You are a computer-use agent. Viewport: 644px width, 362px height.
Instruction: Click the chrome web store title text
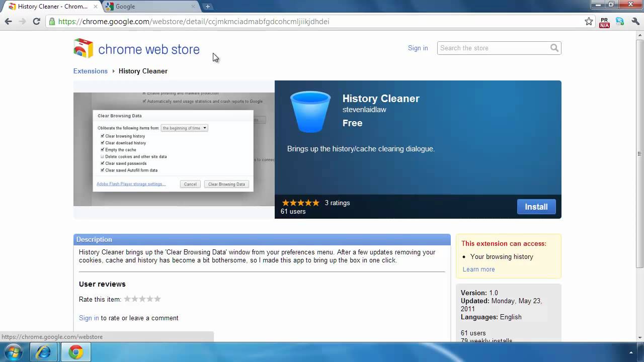(149, 49)
